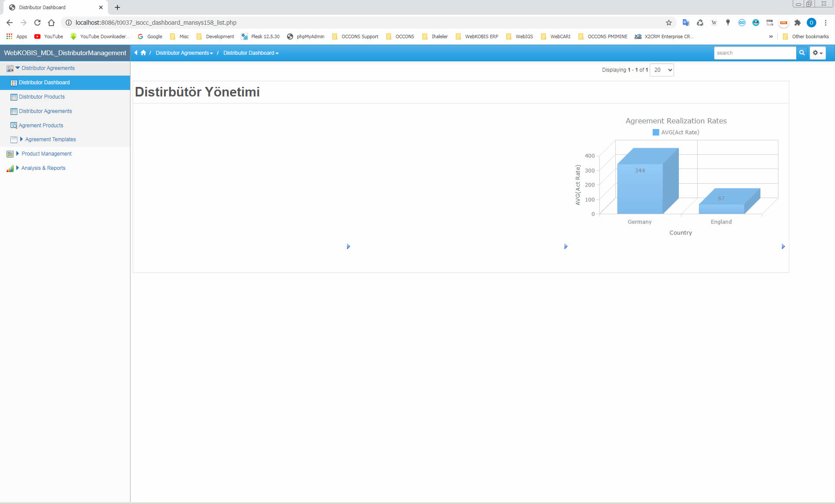This screenshot has height=504, width=835.
Task: Open Distributor Agreements sidebar sub-item
Action: (45, 111)
